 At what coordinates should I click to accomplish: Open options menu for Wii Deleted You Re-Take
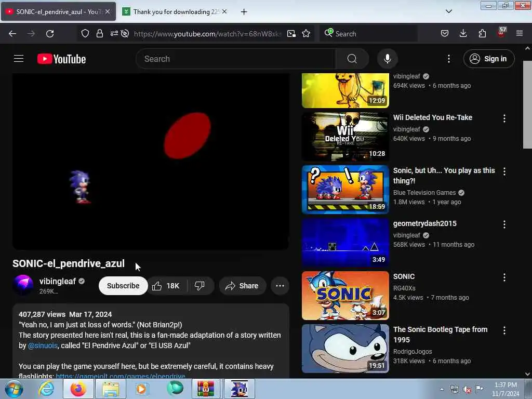pyautogui.click(x=504, y=118)
